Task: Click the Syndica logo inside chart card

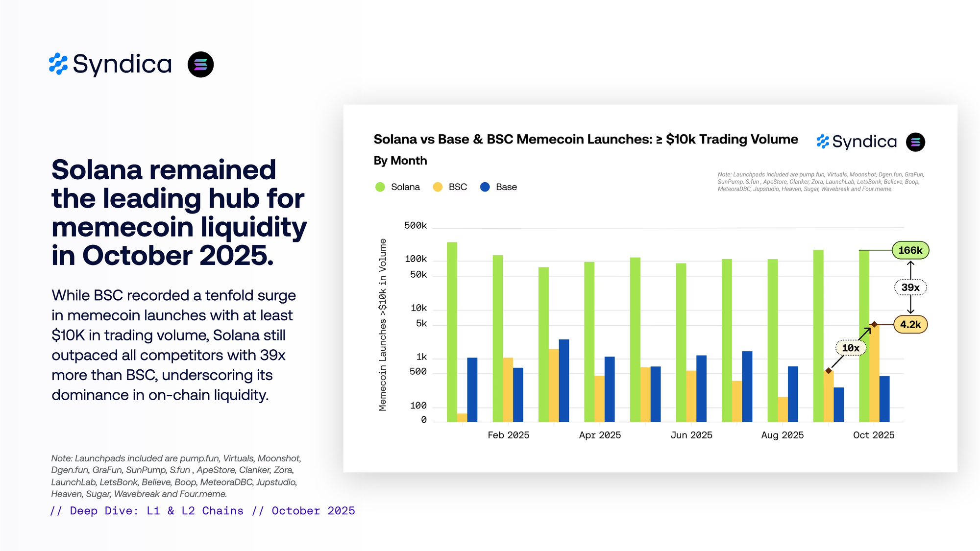Action: [x=857, y=142]
